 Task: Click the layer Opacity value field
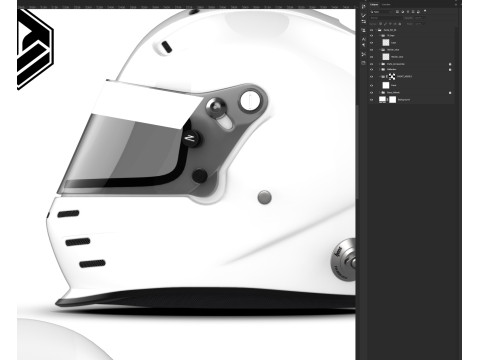pos(418,18)
